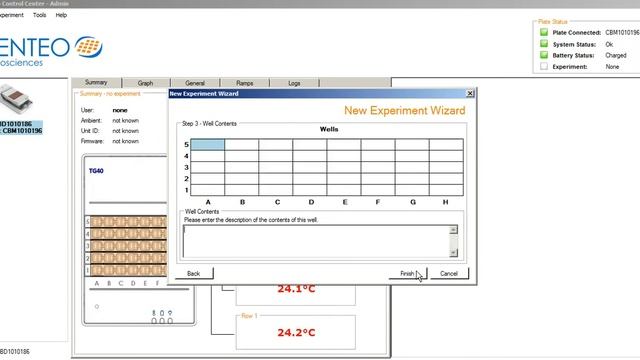Open the General tab

point(195,83)
